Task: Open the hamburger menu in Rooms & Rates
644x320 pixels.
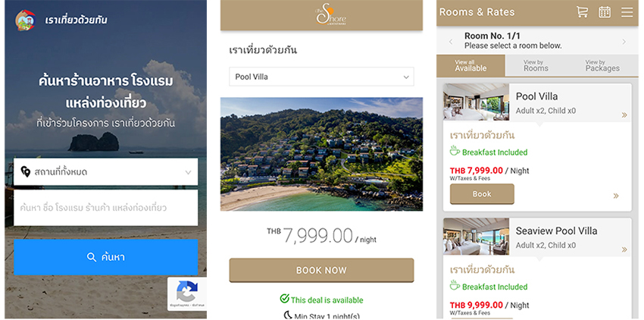Action: 627,12
